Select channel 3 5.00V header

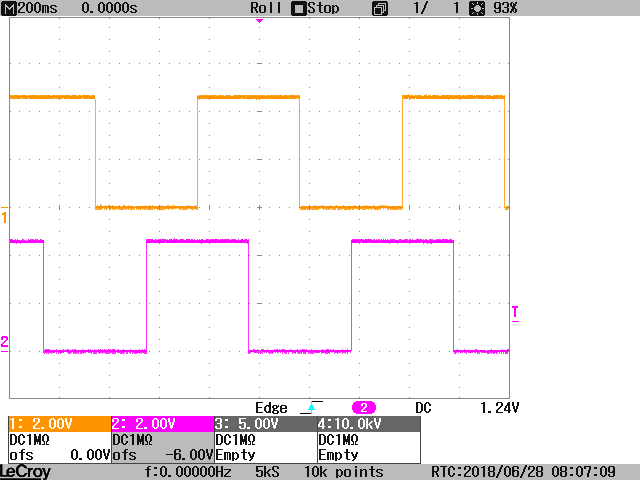pos(266,424)
